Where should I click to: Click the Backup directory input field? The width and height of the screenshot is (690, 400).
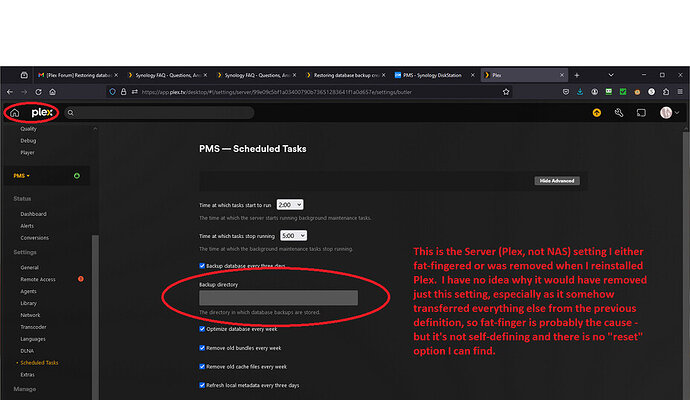(x=279, y=298)
